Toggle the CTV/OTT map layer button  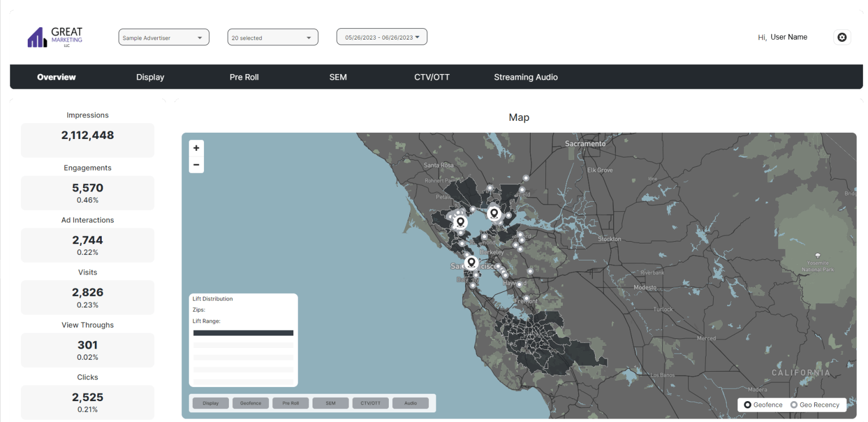click(x=371, y=403)
